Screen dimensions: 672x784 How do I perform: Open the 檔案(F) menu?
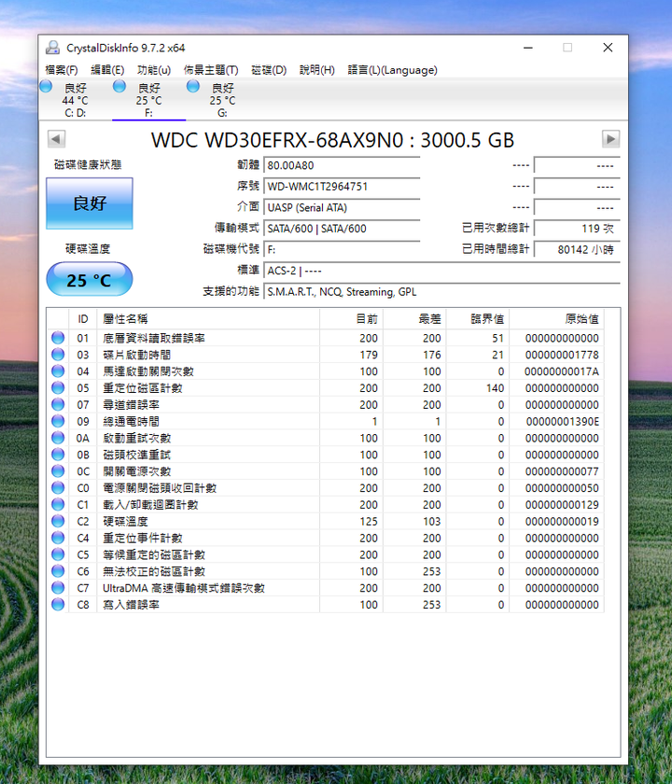(62, 70)
